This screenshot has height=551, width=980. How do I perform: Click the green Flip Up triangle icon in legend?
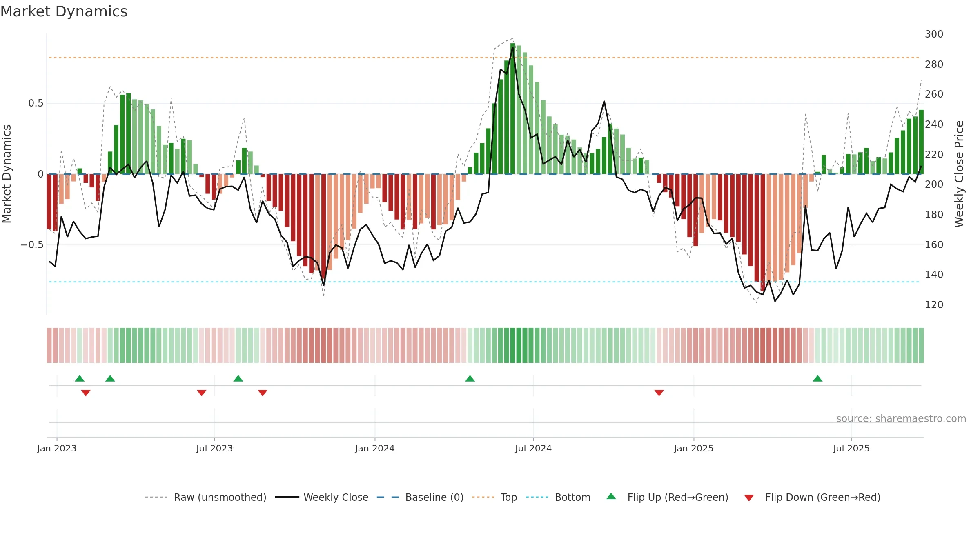point(611,496)
